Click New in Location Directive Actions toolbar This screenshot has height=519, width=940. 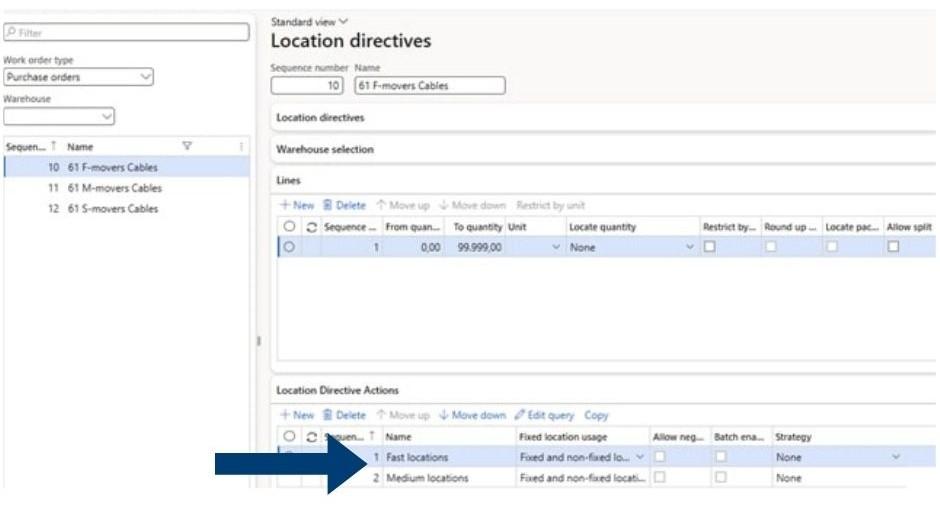(297, 415)
